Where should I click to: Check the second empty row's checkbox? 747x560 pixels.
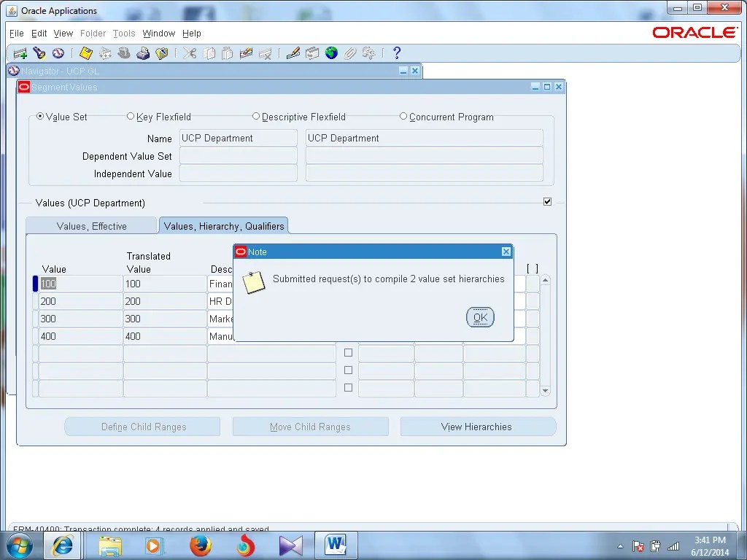click(x=348, y=370)
